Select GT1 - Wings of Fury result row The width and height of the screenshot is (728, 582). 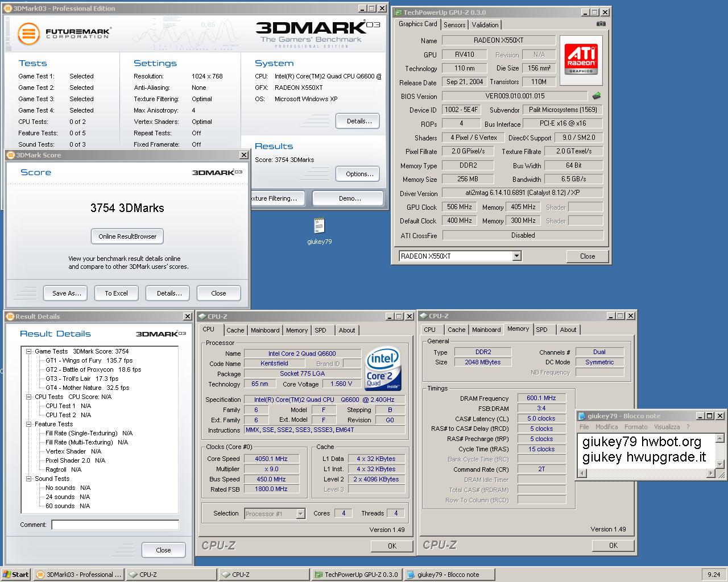tap(89, 360)
